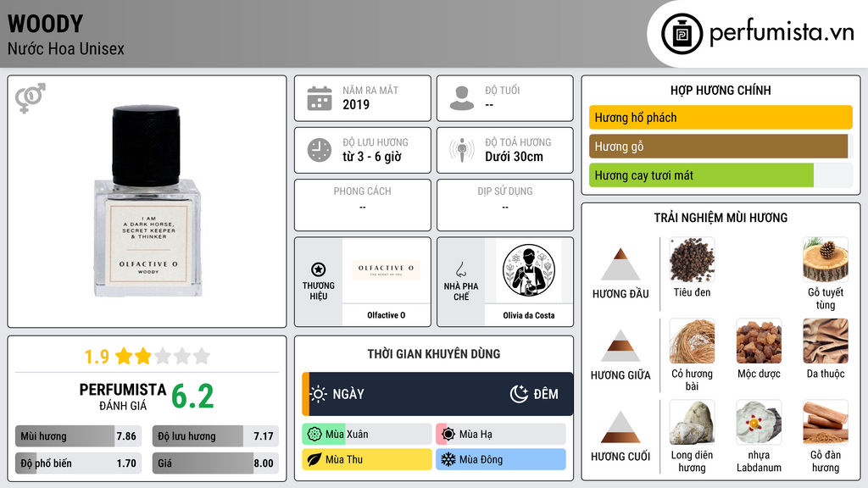Open the Da thuộc note image
Image resolution: width=868 pixels, height=488 pixels.
coord(826,341)
